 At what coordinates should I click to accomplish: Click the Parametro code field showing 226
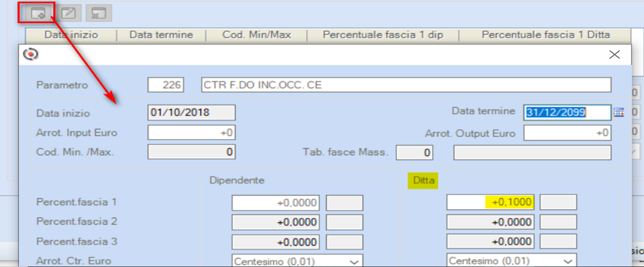(166, 85)
